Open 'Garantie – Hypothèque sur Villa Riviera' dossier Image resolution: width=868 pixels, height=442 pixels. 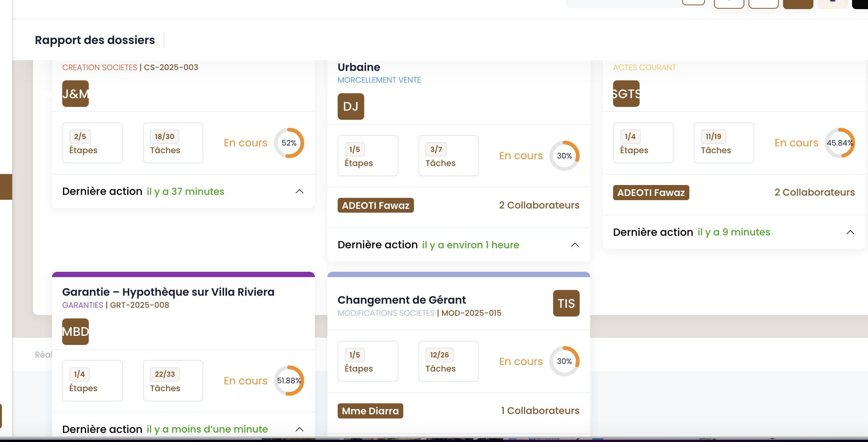(168, 292)
